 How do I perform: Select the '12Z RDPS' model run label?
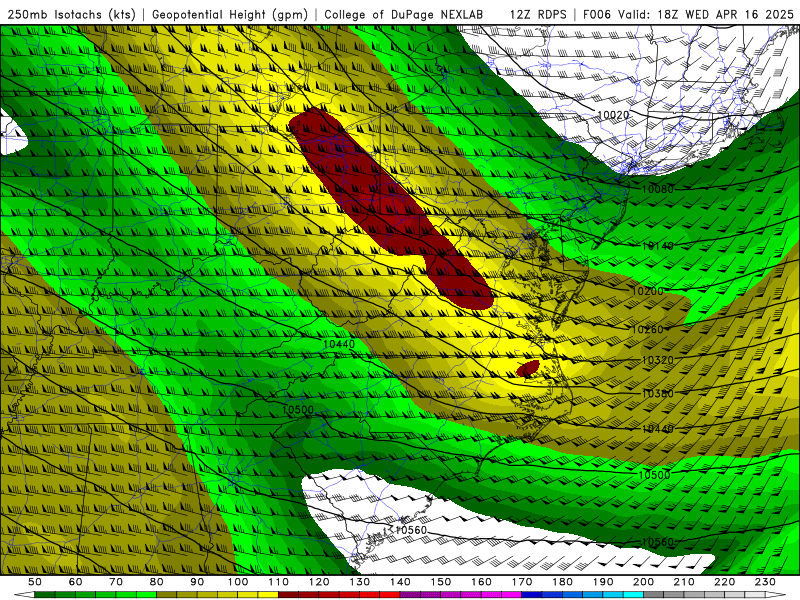click(538, 14)
